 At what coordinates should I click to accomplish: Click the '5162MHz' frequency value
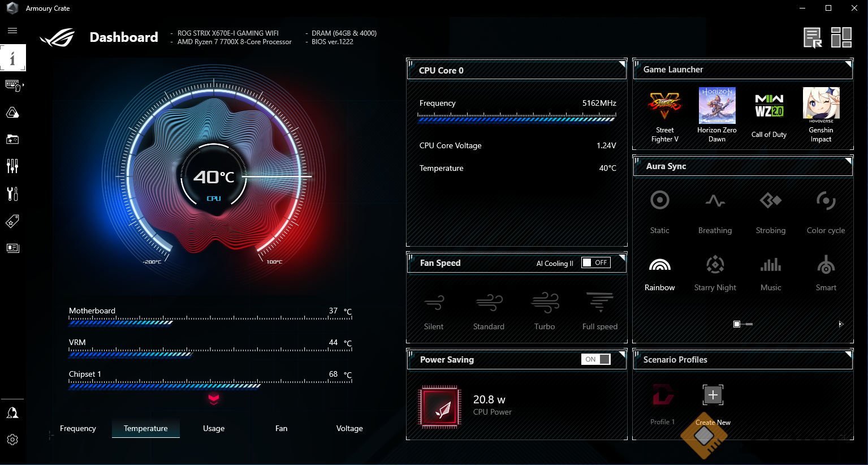[x=599, y=103]
